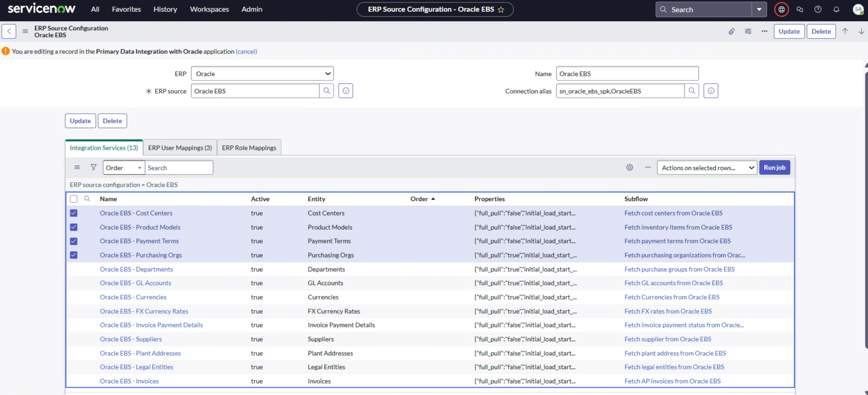Click the attachments paperclip icon
This screenshot has width=868, height=395.
click(x=731, y=31)
